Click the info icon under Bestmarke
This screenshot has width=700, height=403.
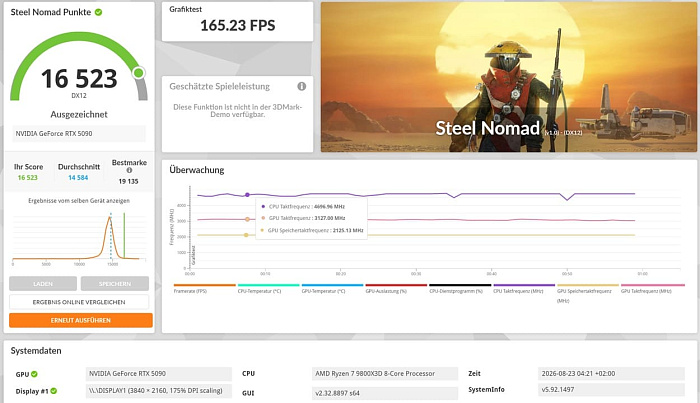[129, 170]
